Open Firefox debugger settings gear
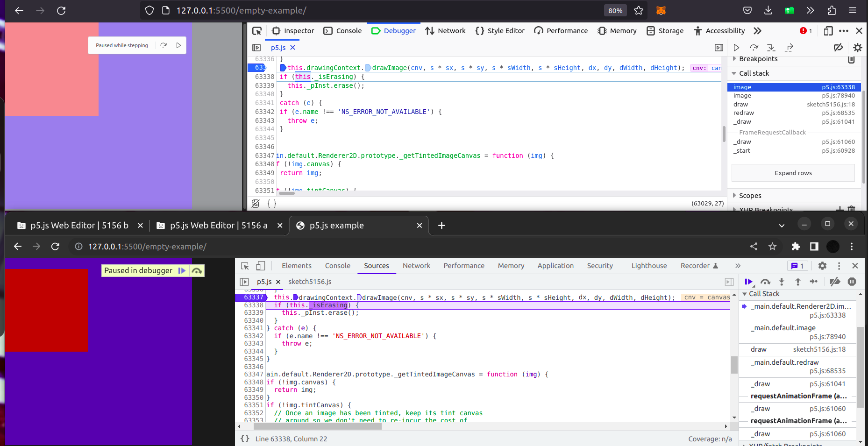Viewport: 868px width, 446px height. (858, 48)
